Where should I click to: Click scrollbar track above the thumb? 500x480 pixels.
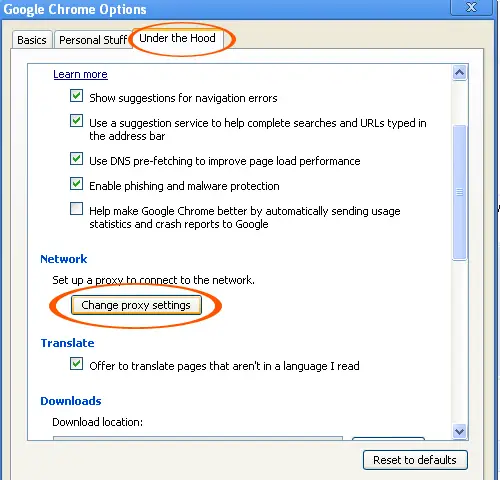click(460, 102)
